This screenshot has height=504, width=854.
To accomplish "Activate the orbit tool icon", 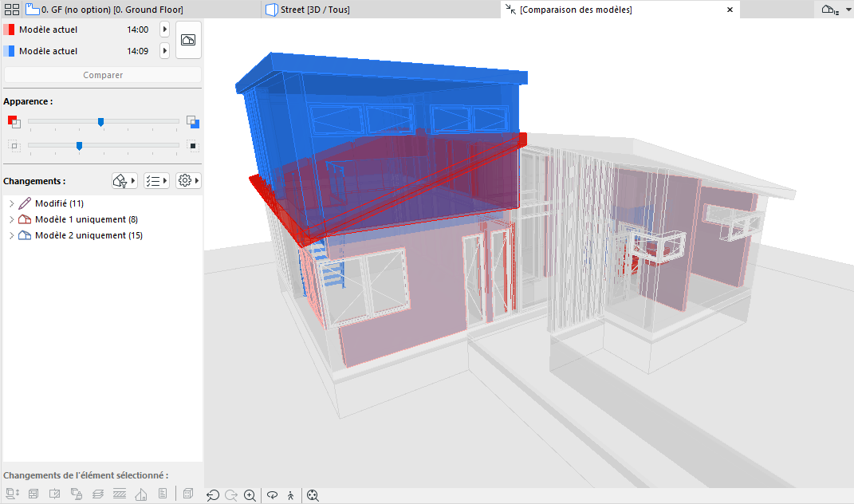I will click(x=273, y=494).
